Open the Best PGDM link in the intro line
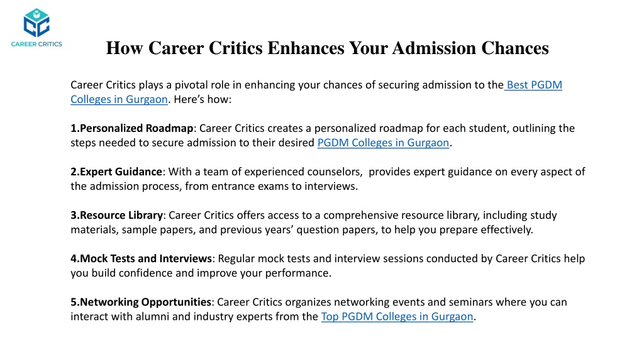Screen dimensions: 644x362 pyautogui.click(x=535, y=85)
